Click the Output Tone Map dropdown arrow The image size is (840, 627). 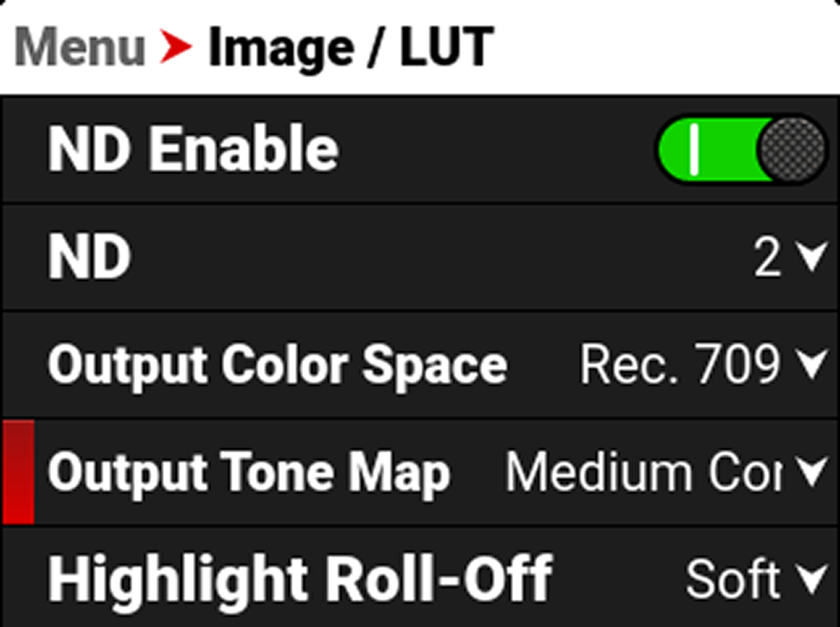(811, 471)
